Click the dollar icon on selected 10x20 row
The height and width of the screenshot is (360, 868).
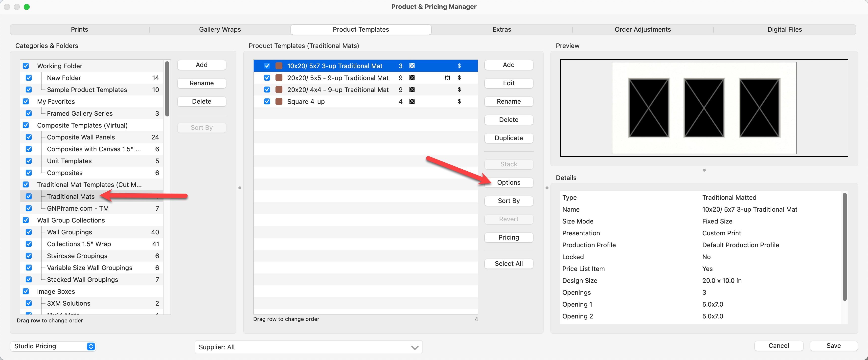459,66
